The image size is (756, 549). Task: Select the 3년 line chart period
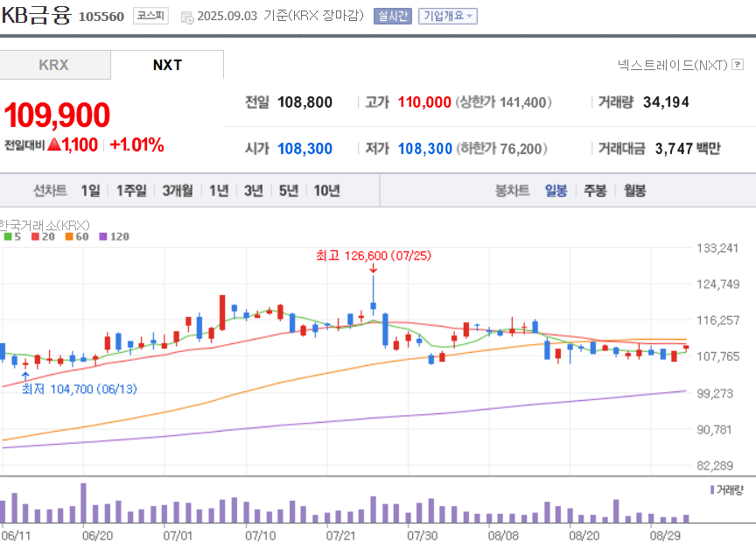[x=254, y=191]
